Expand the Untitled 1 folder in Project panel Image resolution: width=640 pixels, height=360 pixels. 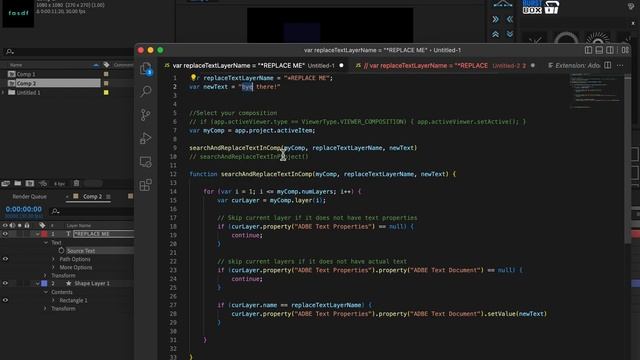[3, 93]
